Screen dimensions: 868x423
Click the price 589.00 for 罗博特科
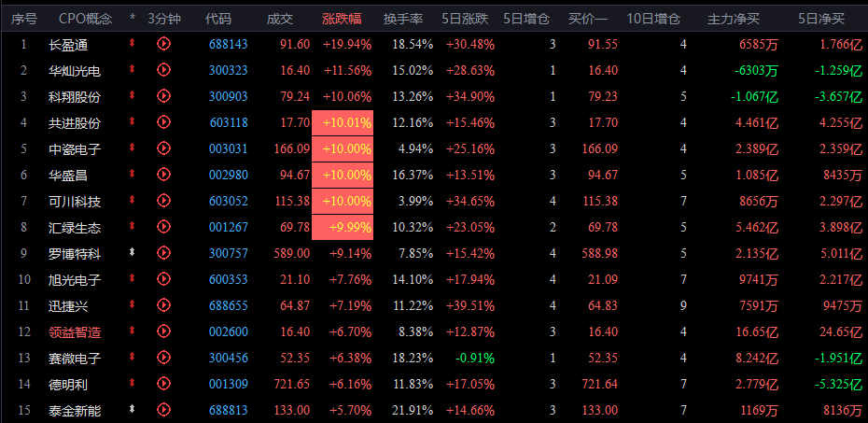(x=292, y=254)
